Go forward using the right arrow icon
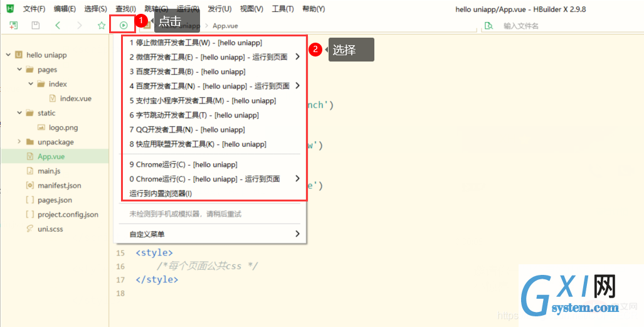 (x=79, y=26)
